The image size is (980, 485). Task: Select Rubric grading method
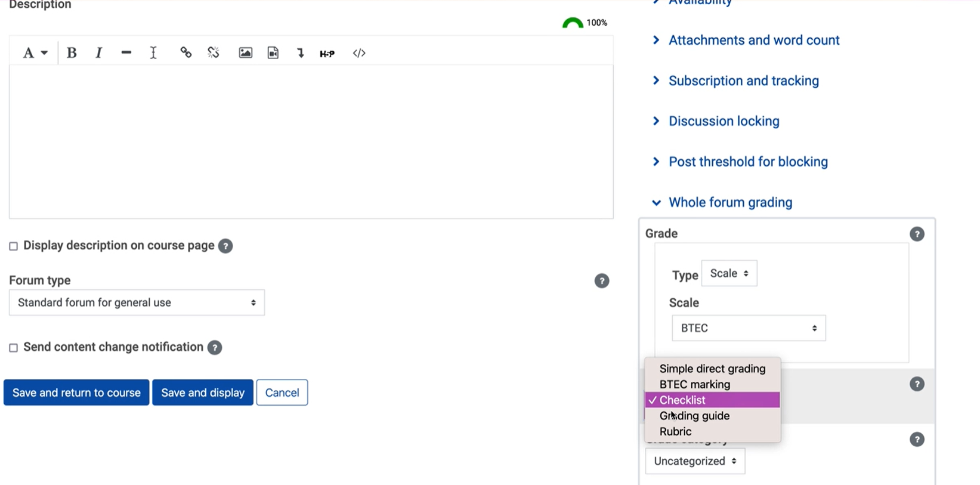pos(712,431)
